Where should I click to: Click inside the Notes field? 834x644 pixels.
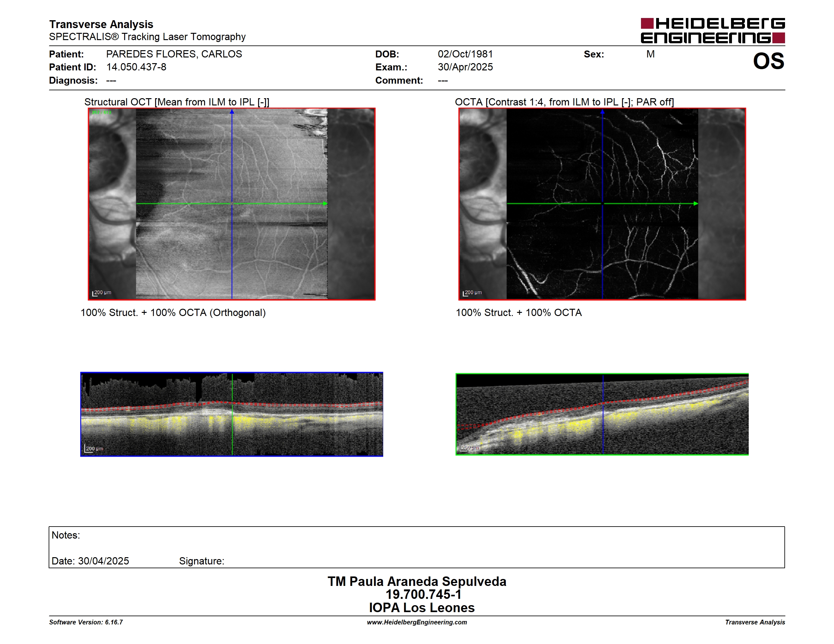click(x=417, y=547)
